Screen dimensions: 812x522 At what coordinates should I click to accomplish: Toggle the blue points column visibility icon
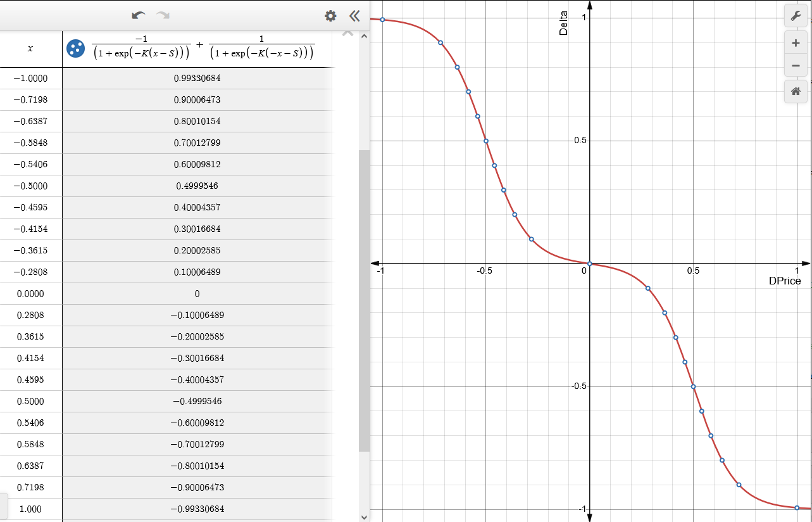pyautogui.click(x=75, y=48)
